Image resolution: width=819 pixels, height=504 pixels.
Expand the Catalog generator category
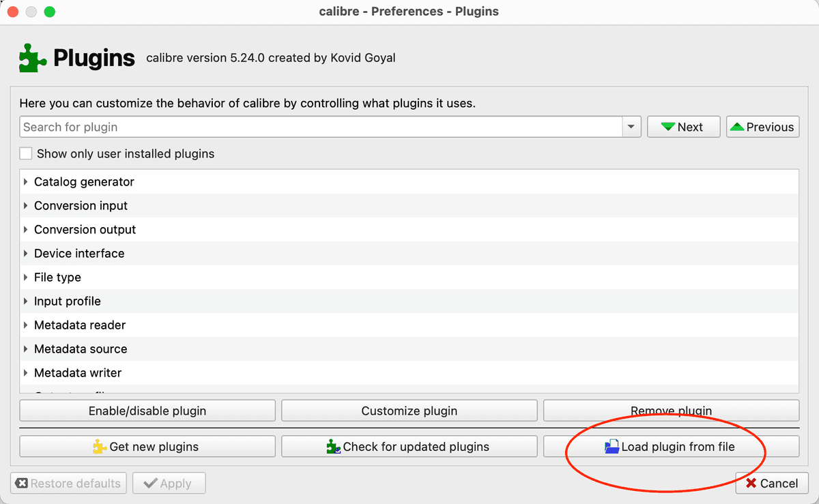(x=26, y=181)
